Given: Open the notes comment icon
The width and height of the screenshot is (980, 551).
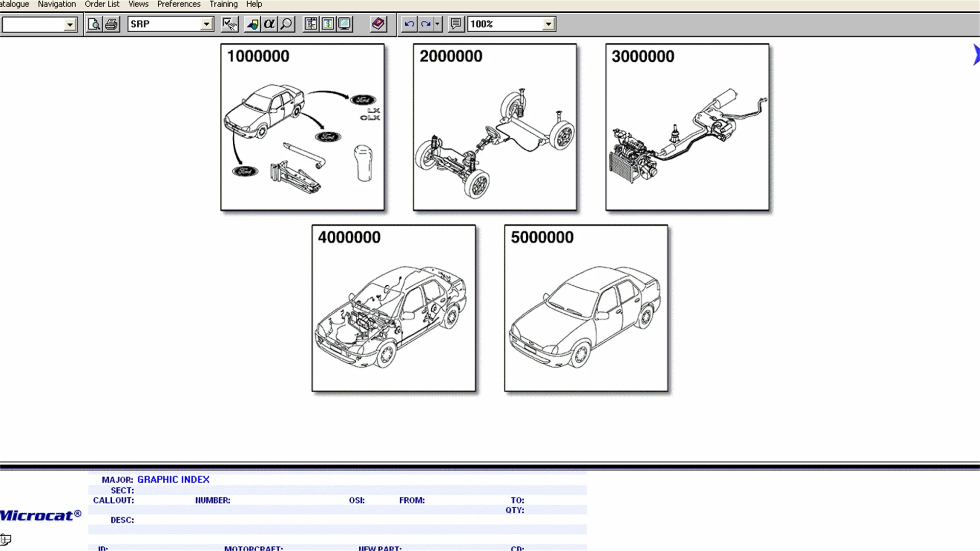Looking at the screenshot, I should pos(456,24).
